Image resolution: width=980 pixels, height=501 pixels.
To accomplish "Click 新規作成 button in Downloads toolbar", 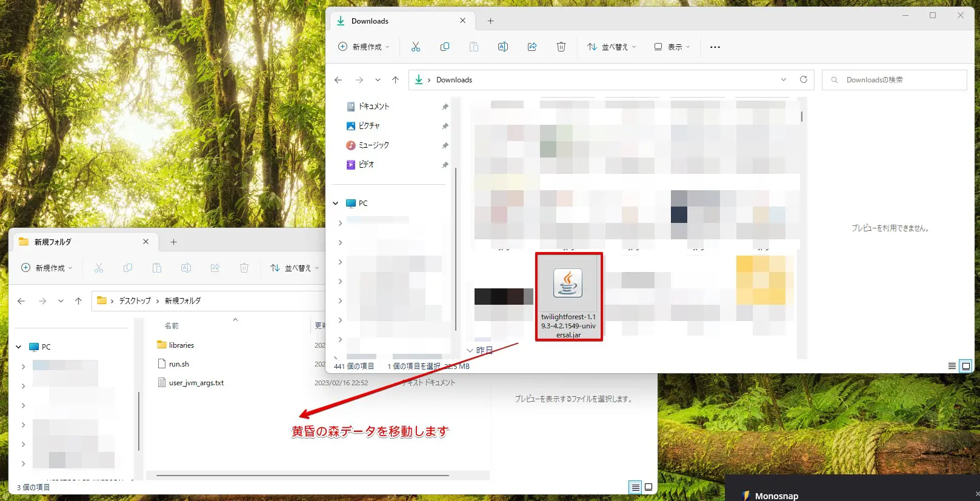I will 364,47.
